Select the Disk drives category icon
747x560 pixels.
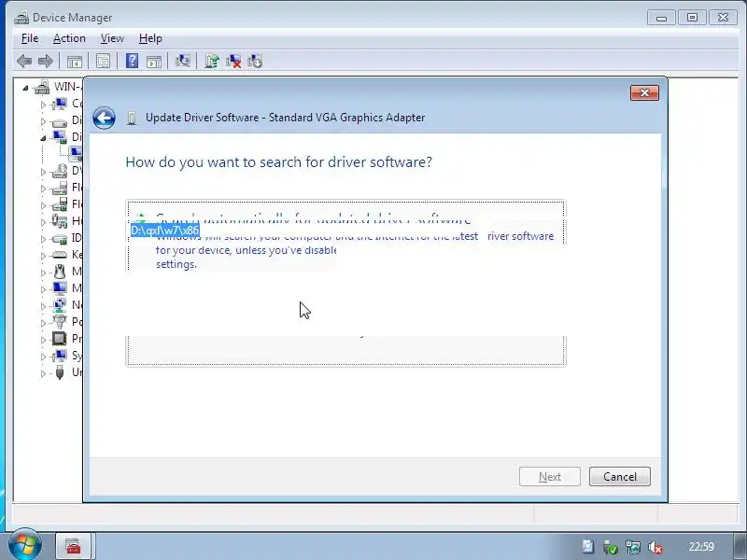60,121
